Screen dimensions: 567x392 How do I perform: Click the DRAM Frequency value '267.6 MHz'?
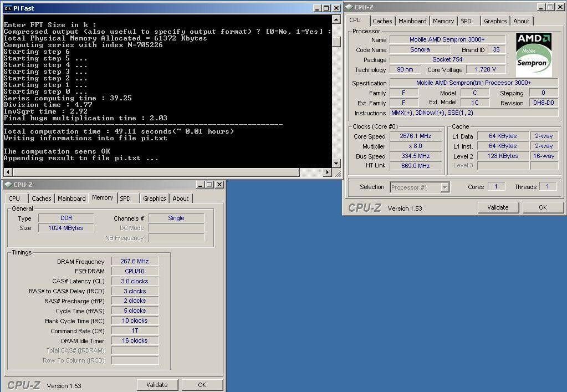pos(135,261)
